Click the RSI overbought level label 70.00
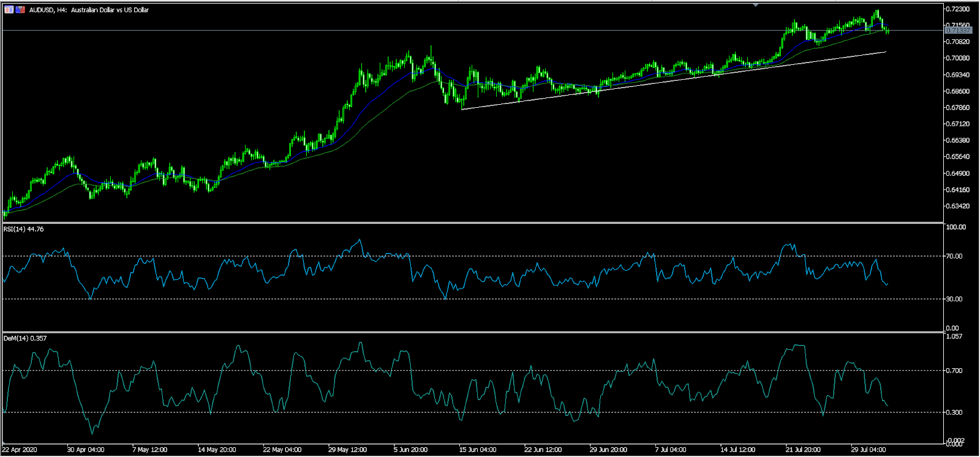Viewport: 980px width, 457px height. pyautogui.click(x=955, y=256)
